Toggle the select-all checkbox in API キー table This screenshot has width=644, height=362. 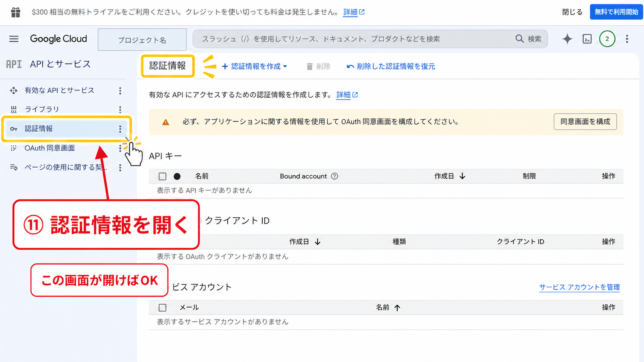[x=163, y=177]
